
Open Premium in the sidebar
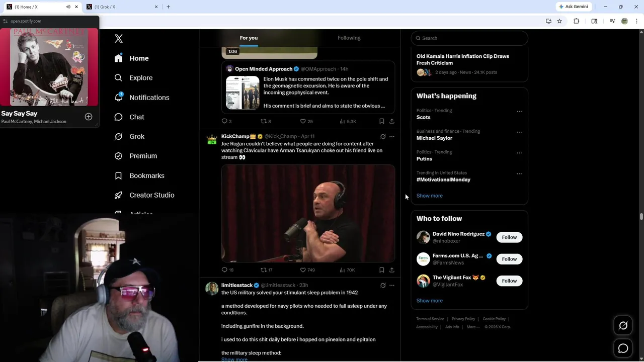[136, 156]
